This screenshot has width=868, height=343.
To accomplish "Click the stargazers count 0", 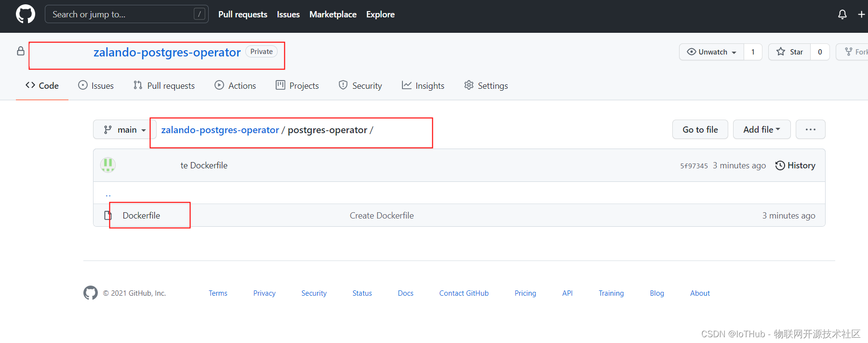I will [820, 52].
